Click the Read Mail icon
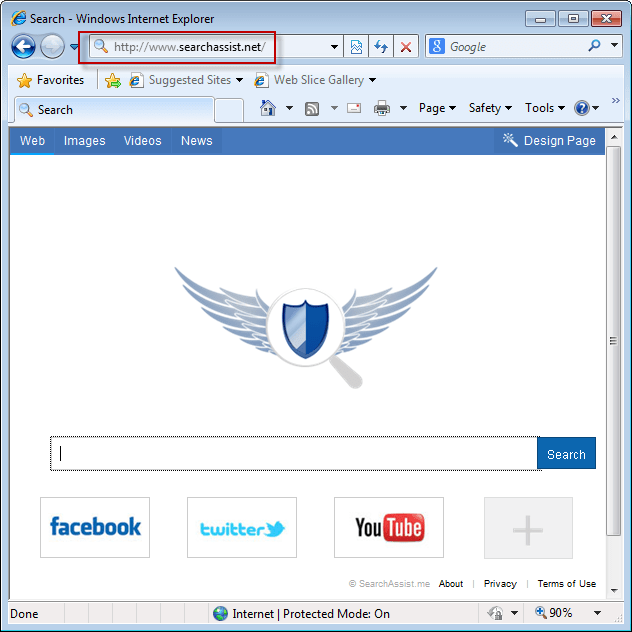632x632 pixels. pyautogui.click(x=354, y=108)
